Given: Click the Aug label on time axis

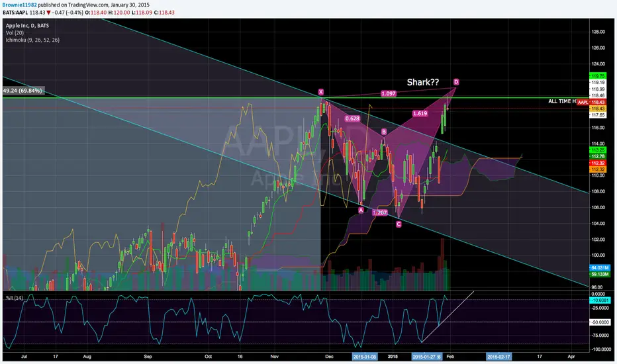Looking at the screenshot, I should pos(87,357).
